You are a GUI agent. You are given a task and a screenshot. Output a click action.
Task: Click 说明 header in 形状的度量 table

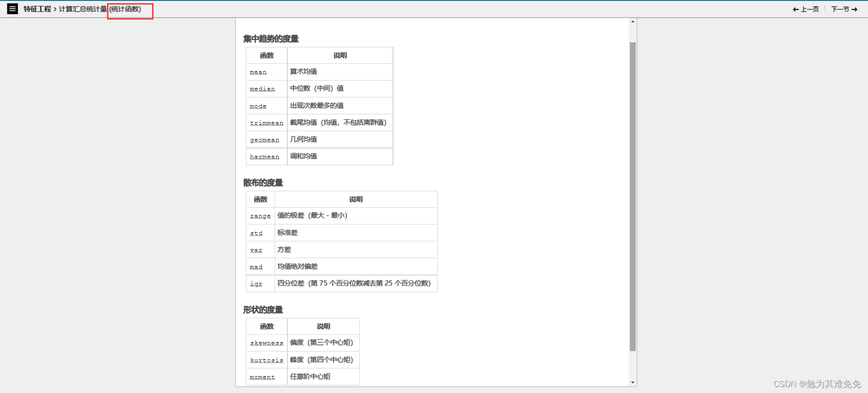(323, 327)
